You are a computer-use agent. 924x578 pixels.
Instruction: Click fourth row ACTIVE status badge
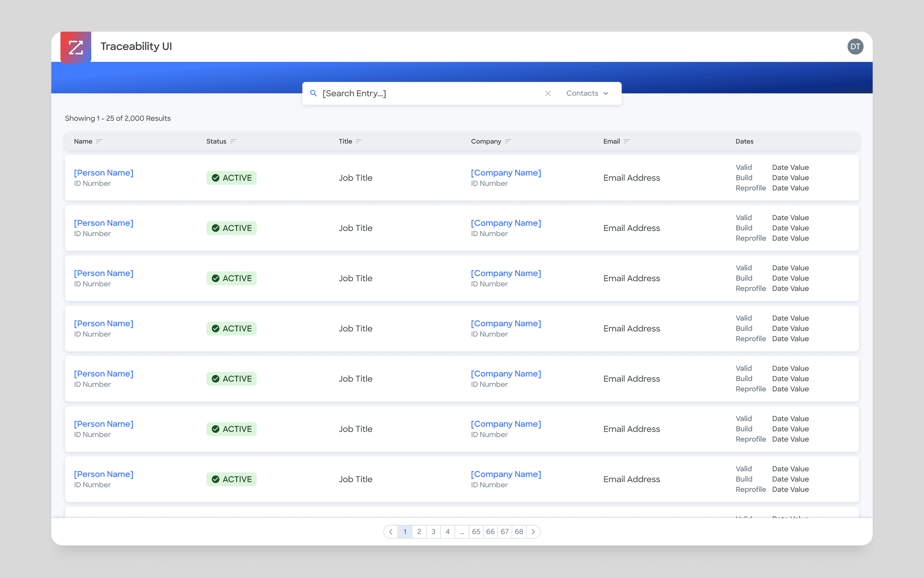pos(231,328)
